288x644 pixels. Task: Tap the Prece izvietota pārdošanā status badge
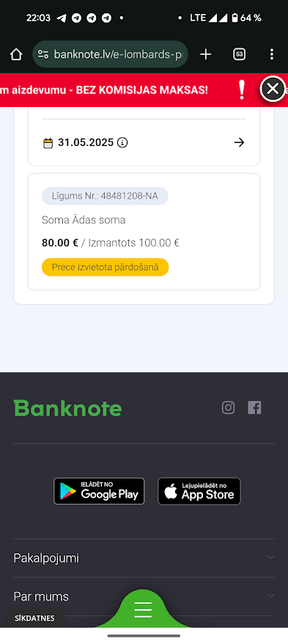pos(106,267)
